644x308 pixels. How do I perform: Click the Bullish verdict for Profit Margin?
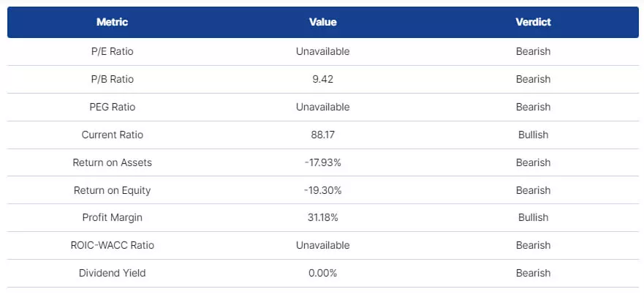[533, 217]
